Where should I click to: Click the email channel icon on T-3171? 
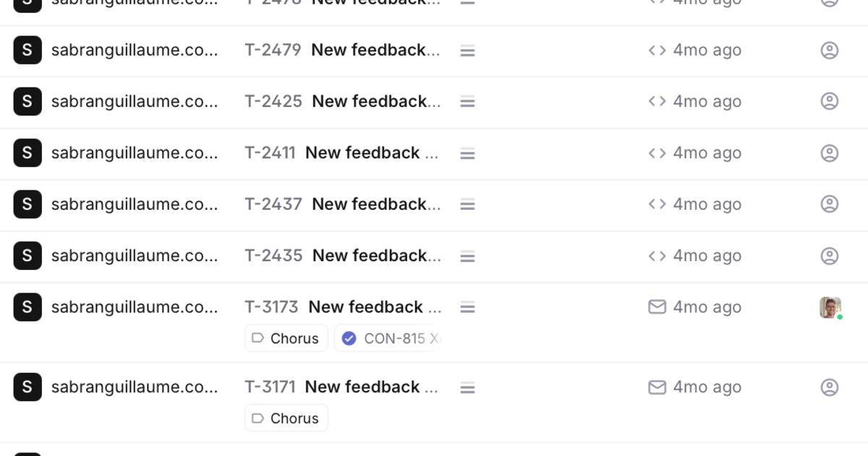(x=657, y=387)
